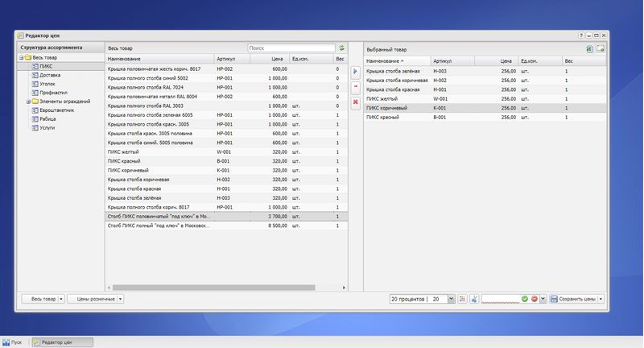Viewport: 644px width, 348px height.
Task: Click the Рабица category icon
Action: coord(35,119)
